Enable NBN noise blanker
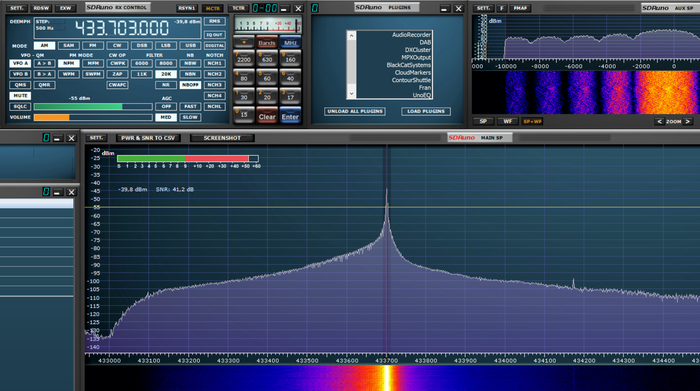 [190, 74]
